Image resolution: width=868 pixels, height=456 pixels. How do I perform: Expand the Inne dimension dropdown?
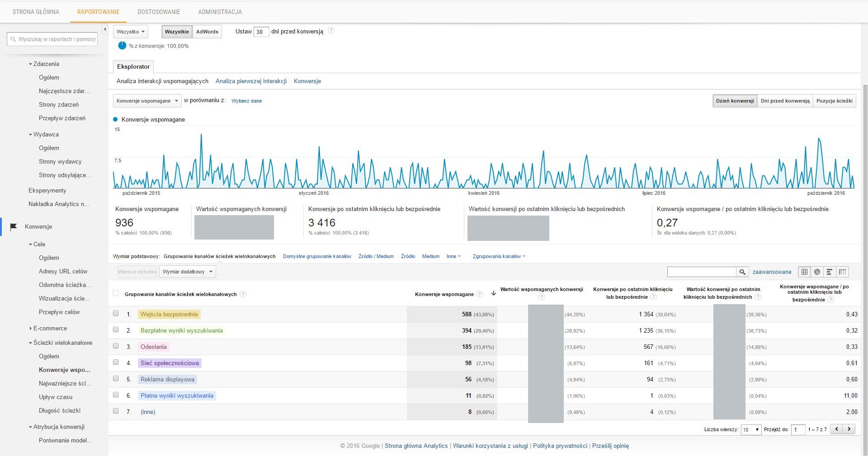point(453,256)
